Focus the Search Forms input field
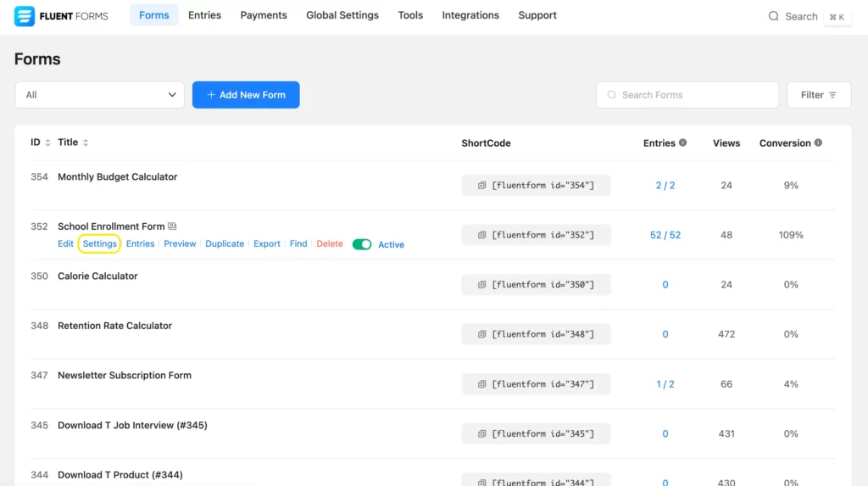Image resolution: width=868 pixels, height=486 pixels. [687, 95]
